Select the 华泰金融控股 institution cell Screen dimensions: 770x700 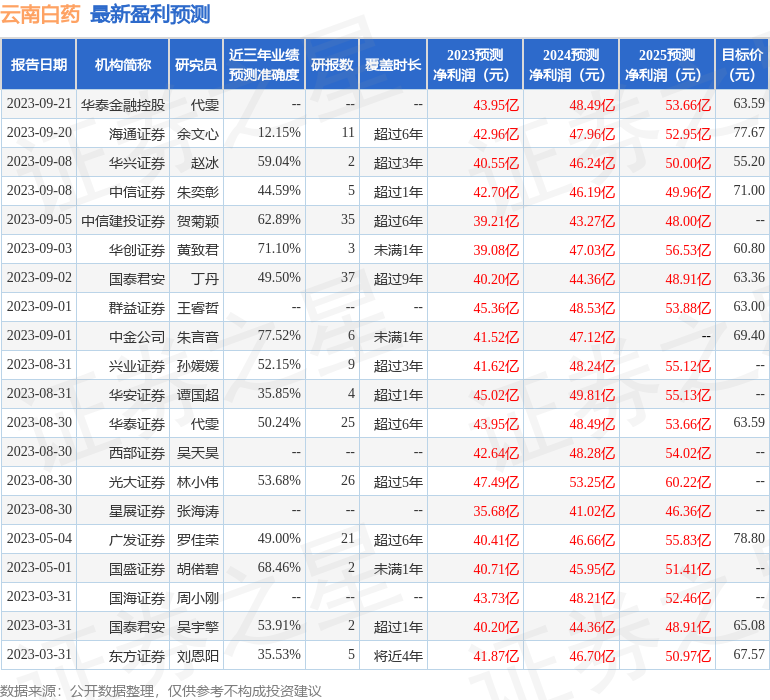tap(123, 105)
